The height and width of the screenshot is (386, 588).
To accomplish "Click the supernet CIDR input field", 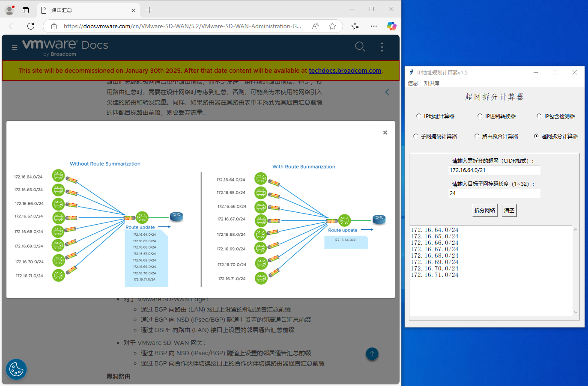I will (494, 170).
